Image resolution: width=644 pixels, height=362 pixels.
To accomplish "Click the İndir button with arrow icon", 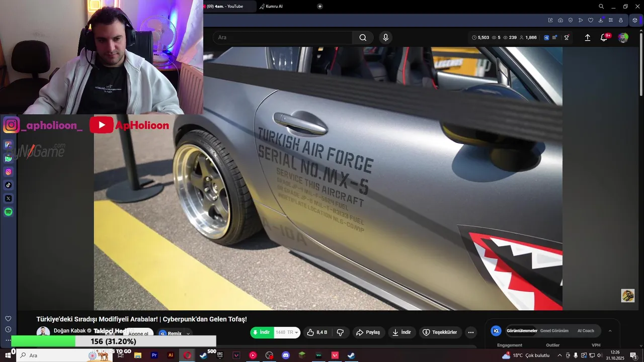I will [401, 332].
